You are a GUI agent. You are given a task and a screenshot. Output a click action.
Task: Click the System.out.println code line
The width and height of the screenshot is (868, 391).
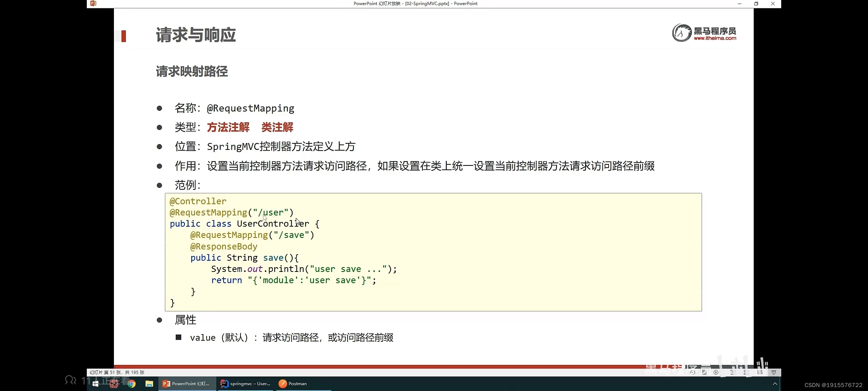304,269
